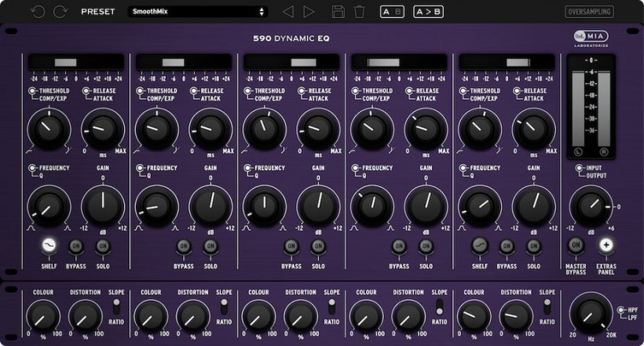Open the Extras Panel plus button

tap(606, 246)
